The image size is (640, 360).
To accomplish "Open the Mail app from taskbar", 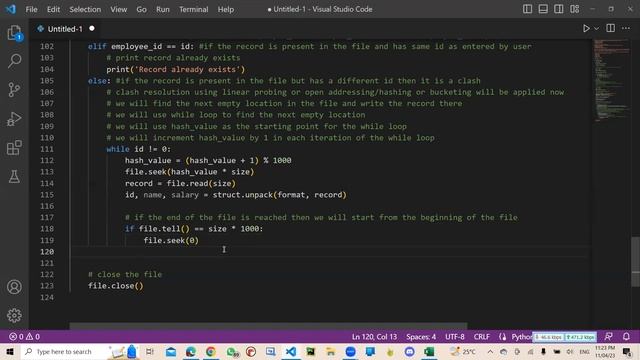I will click(x=171, y=351).
